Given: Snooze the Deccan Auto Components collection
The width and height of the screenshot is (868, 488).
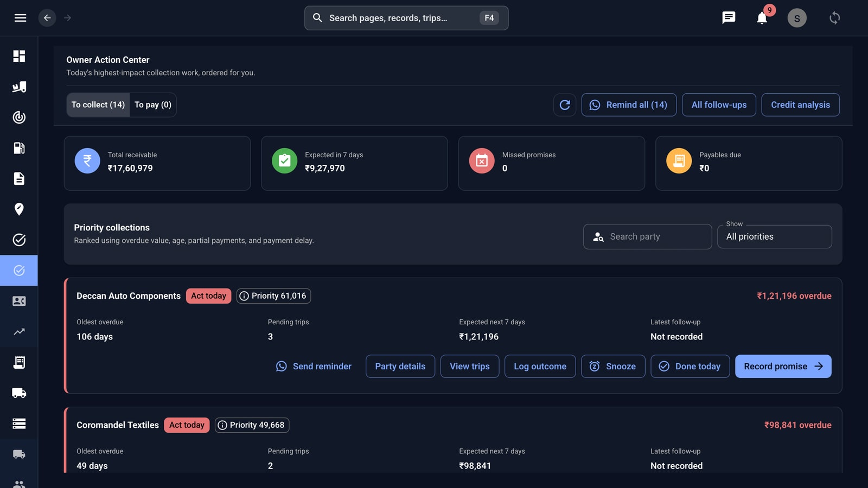Looking at the screenshot, I should point(613,367).
